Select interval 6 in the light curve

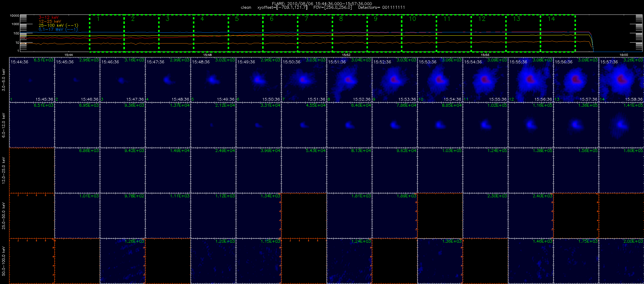pos(280,33)
